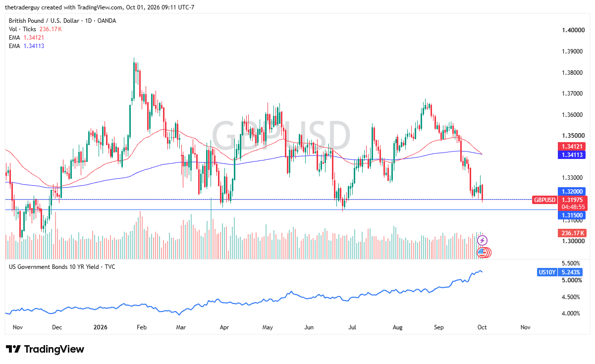Click the bold 2026 time axis label
The width and height of the screenshot is (595, 364).
point(101,327)
